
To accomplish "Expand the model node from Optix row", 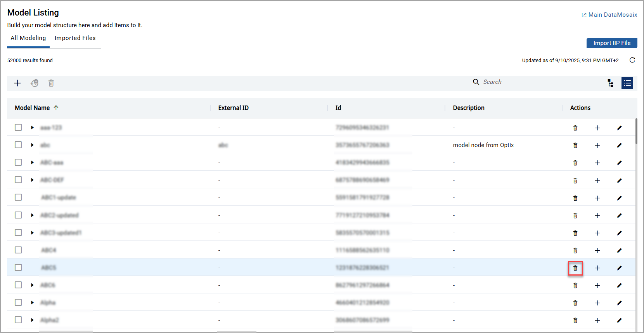I will tap(32, 145).
